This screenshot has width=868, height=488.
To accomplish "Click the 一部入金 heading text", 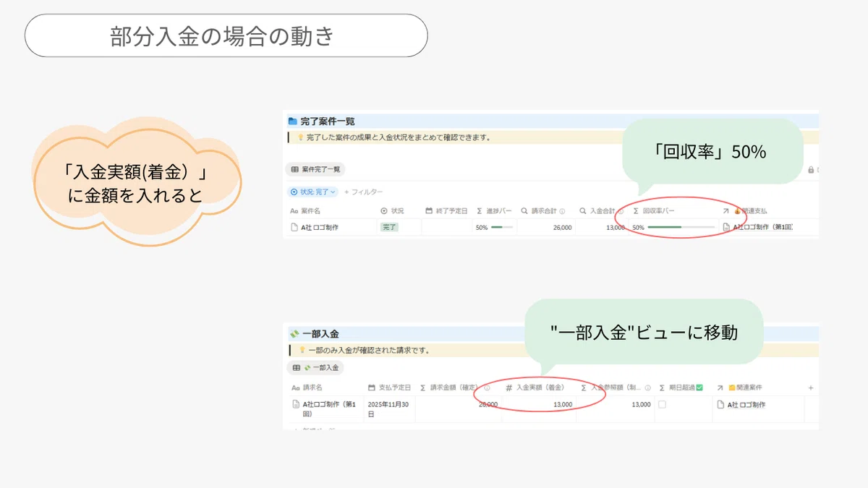I will (x=320, y=334).
